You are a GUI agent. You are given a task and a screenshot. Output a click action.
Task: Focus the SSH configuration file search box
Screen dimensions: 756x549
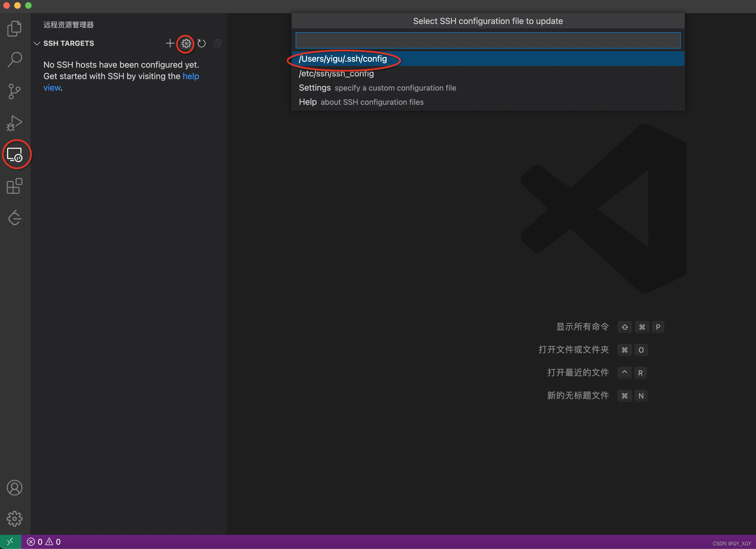coord(488,40)
